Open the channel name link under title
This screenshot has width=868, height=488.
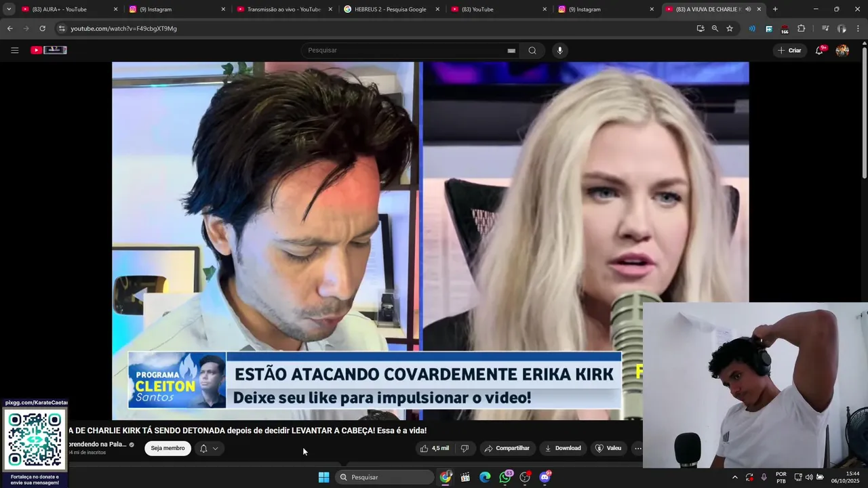96,444
